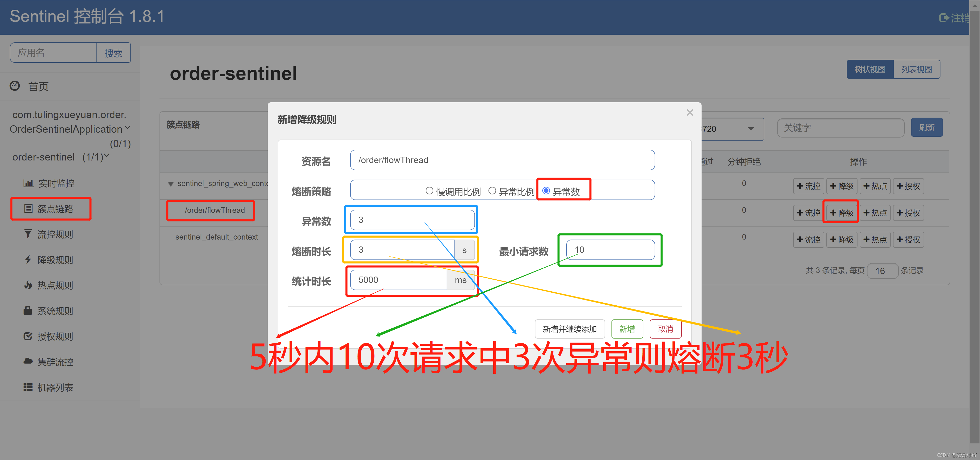Select the sentinel_default_context row
Image resolution: width=980 pixels, height=460 pixels.
click(x=216, y=237)
